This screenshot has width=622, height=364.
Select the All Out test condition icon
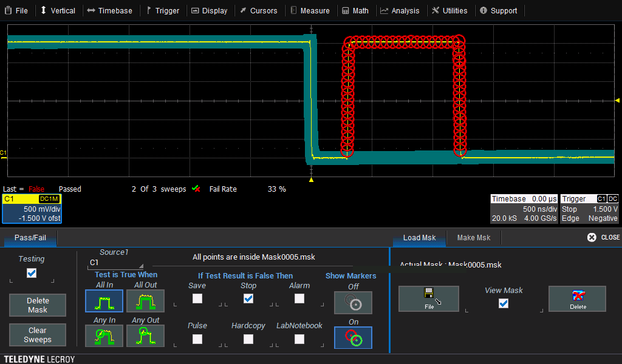tap(145, 300)
